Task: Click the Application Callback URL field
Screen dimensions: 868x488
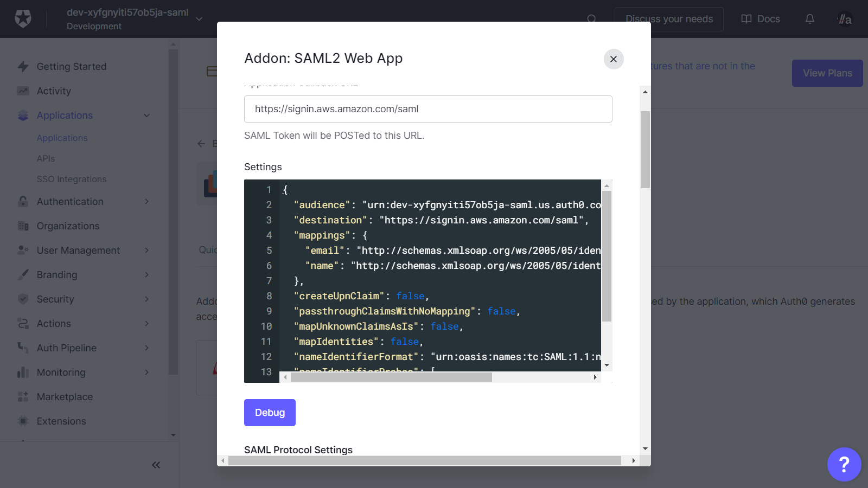Action: point(428,109)
